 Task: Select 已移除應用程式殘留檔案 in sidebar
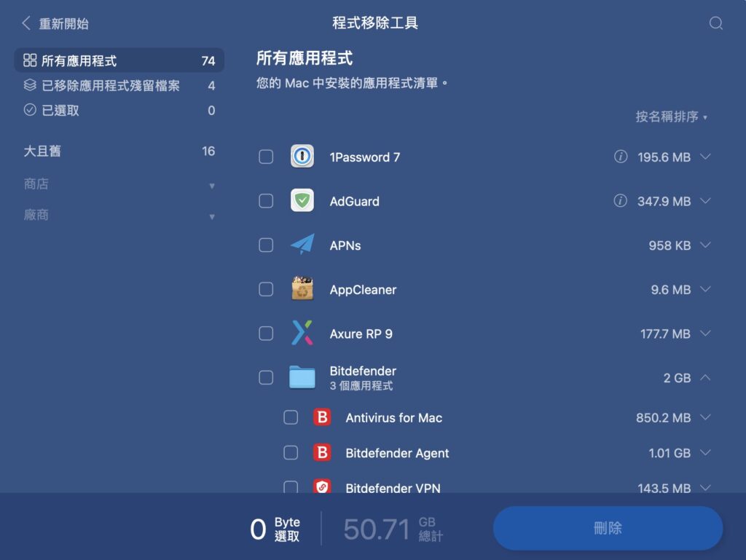coord(119,85)
